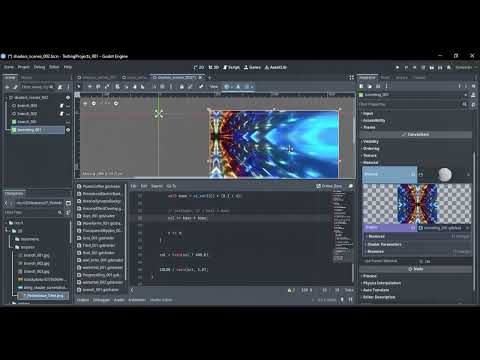Open Online Docs link in shader editor

point(329,186)
